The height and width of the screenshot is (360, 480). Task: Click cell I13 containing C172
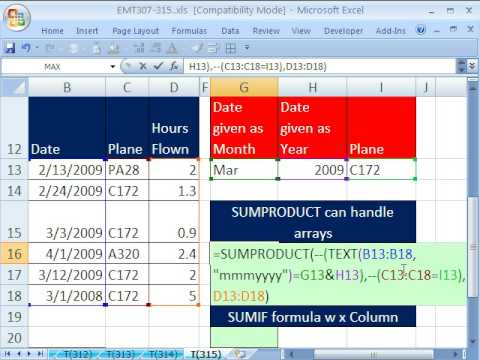click(x=381, y=170)
